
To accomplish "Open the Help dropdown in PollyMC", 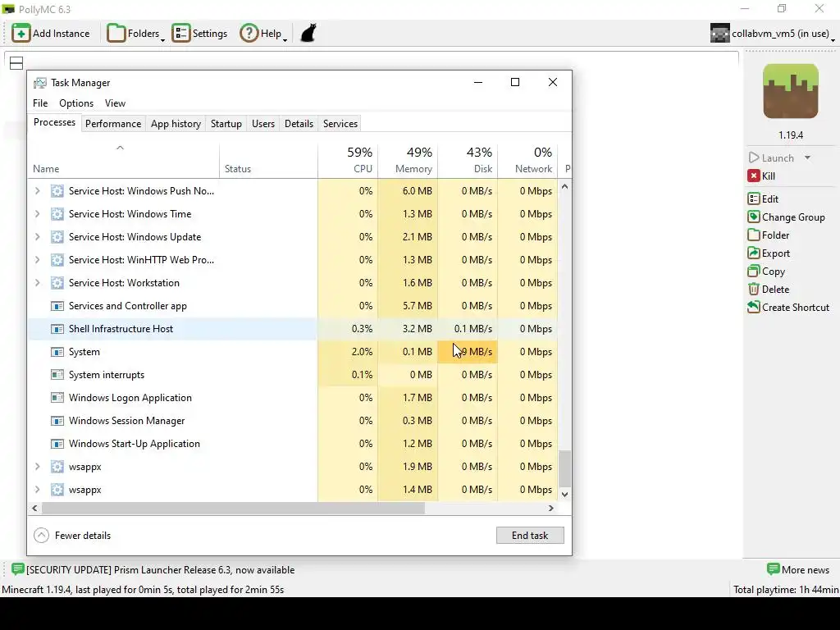I will (x=263, y=33).
